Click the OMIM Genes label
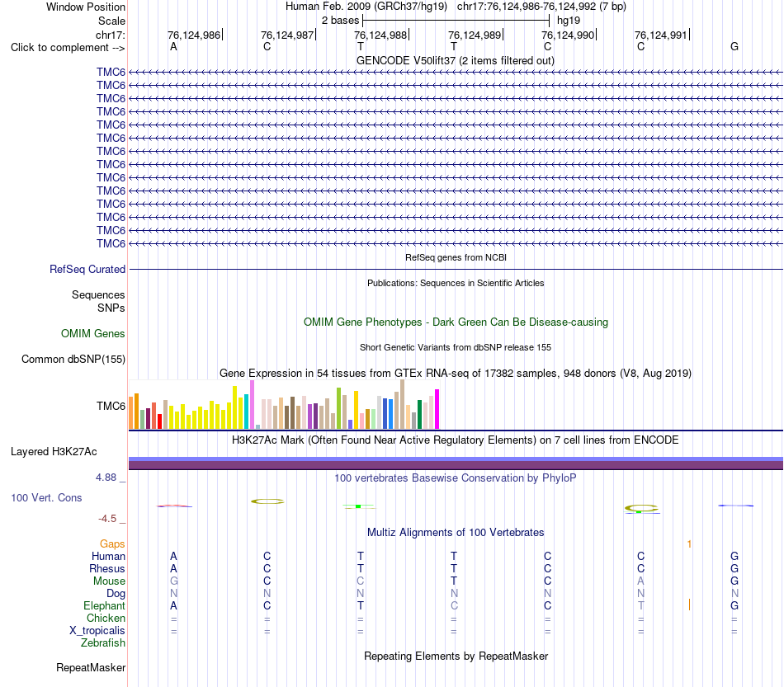784x687 pixels. pyautogui.click(x=92, y=334)
